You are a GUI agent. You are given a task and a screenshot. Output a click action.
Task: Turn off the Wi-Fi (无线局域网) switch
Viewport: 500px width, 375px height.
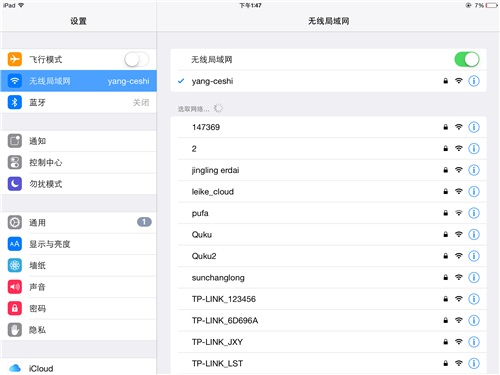click(x=467, y=59)
